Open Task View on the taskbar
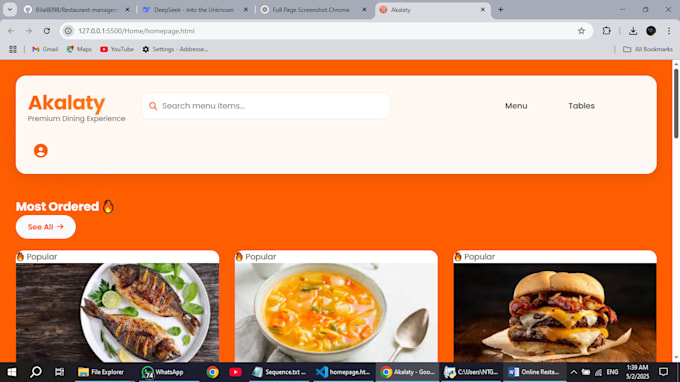Screen dimensions: 680x382 pos(59,372)
